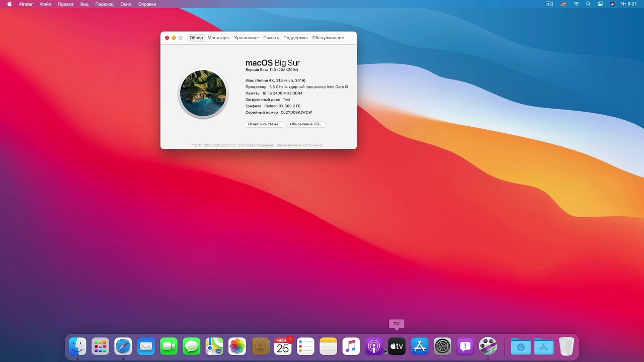
Task: Click the iMac (Retina 4K, 21.5-inch, 2019) text
Action: point(275,80)
